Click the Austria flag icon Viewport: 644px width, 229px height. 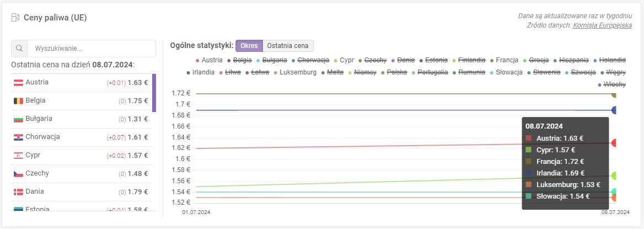click(19, 83)
